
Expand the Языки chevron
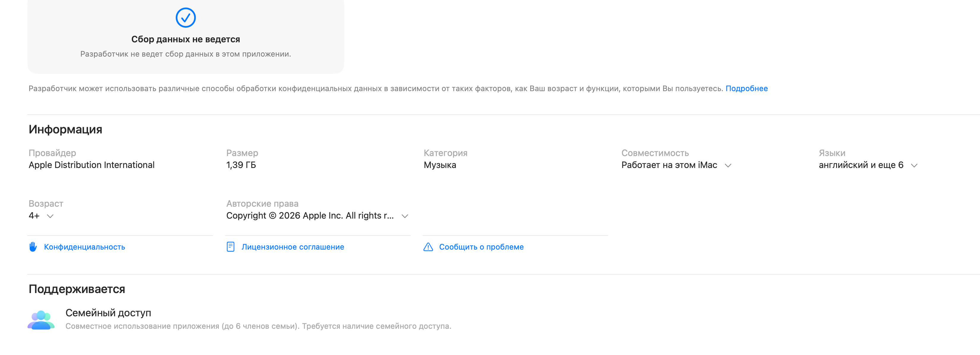click(914, 165)
